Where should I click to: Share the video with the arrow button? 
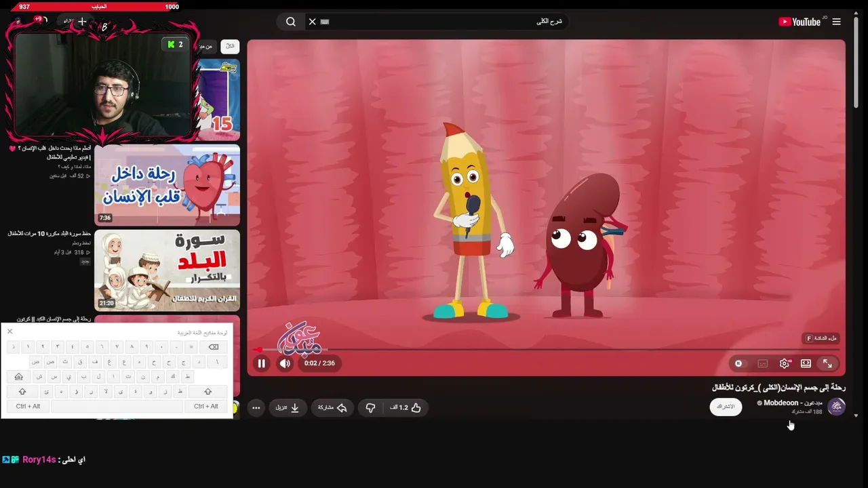[332, 407]
